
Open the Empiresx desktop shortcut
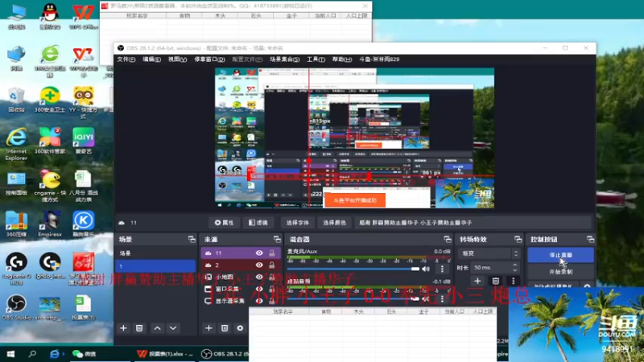click(50, 224)
